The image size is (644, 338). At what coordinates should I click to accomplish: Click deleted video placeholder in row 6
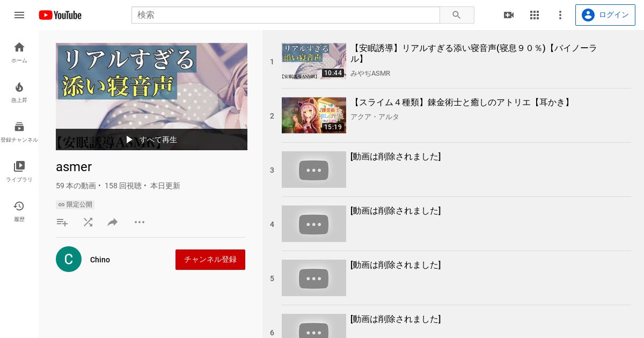[x=314, y=326]
